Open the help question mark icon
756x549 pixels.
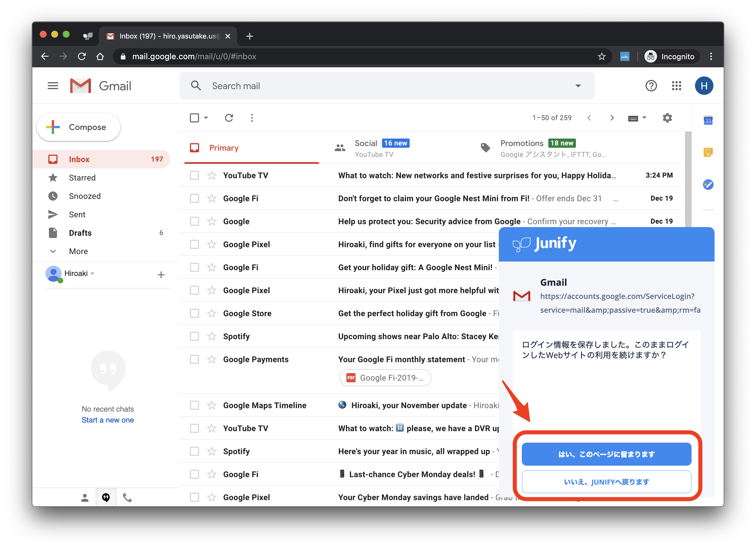coord(651,86)
